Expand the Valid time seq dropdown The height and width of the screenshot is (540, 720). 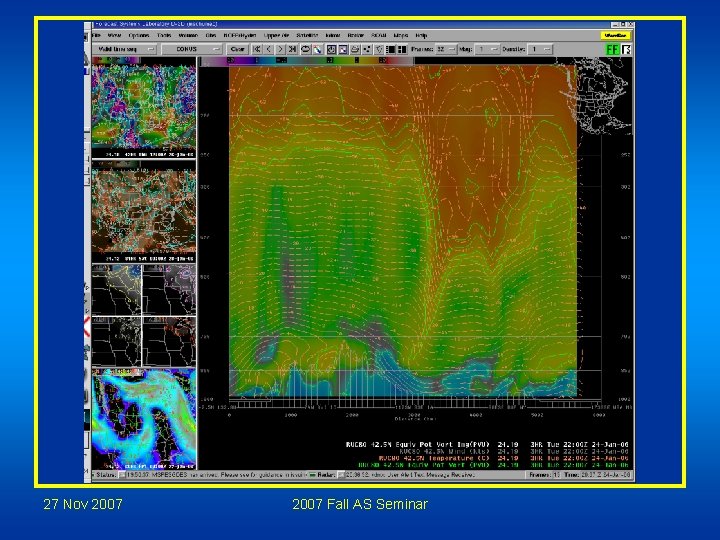pos(124,49)
